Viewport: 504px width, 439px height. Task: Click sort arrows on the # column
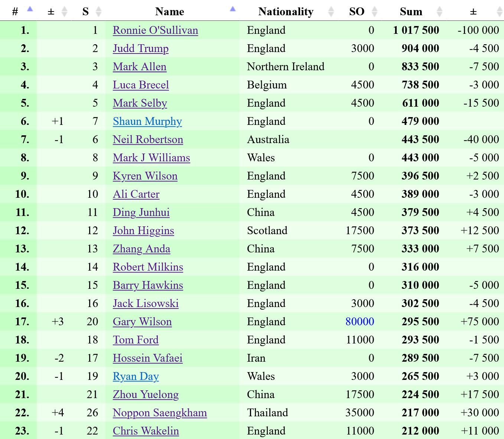(30, 10)
